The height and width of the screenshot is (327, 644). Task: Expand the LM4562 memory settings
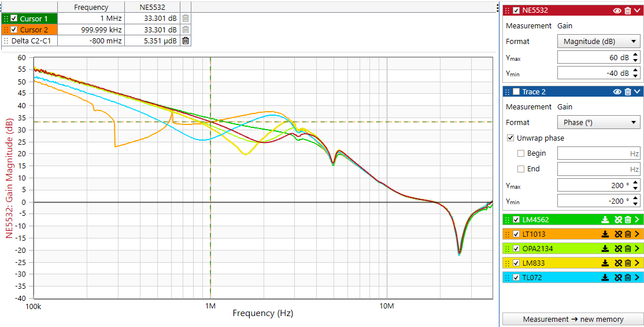click(637, 220)
